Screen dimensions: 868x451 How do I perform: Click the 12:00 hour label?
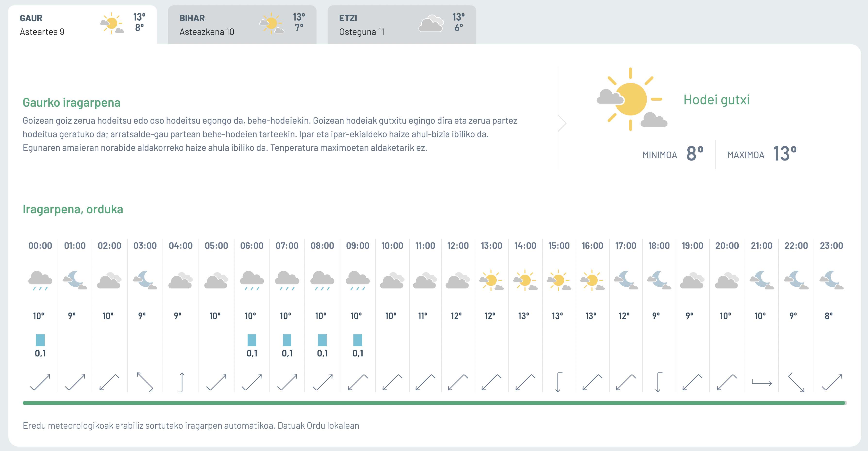[458, 246]
